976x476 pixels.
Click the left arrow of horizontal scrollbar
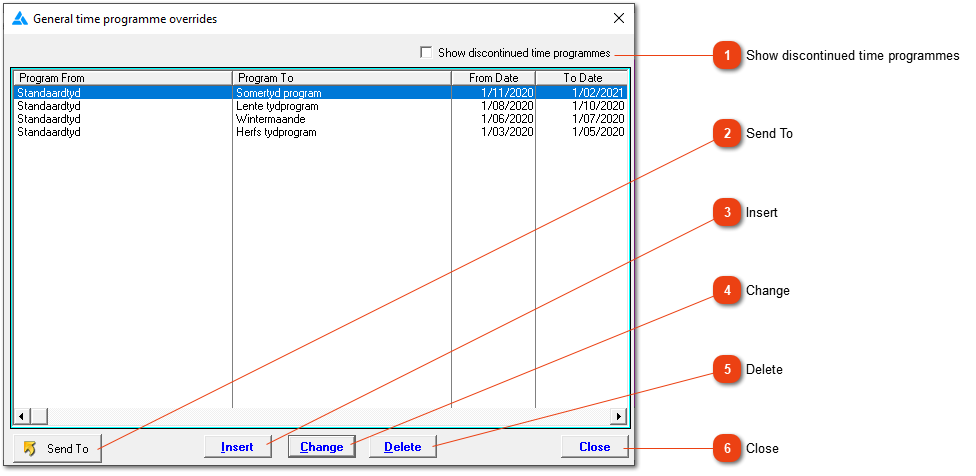pos(22,416)
